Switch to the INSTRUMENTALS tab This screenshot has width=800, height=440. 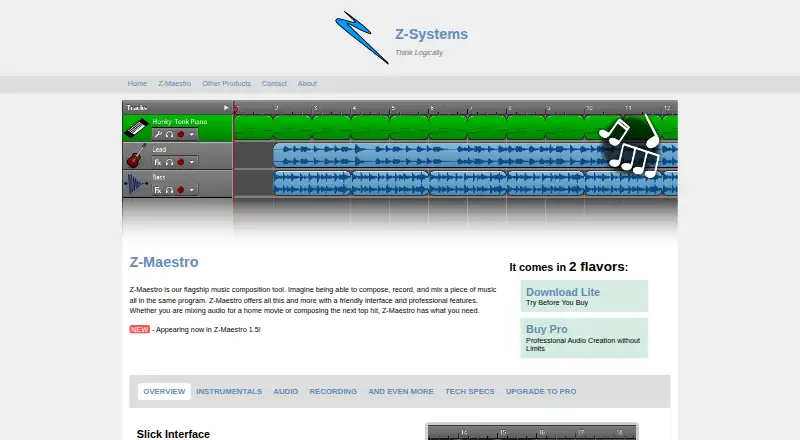[229, 392]
